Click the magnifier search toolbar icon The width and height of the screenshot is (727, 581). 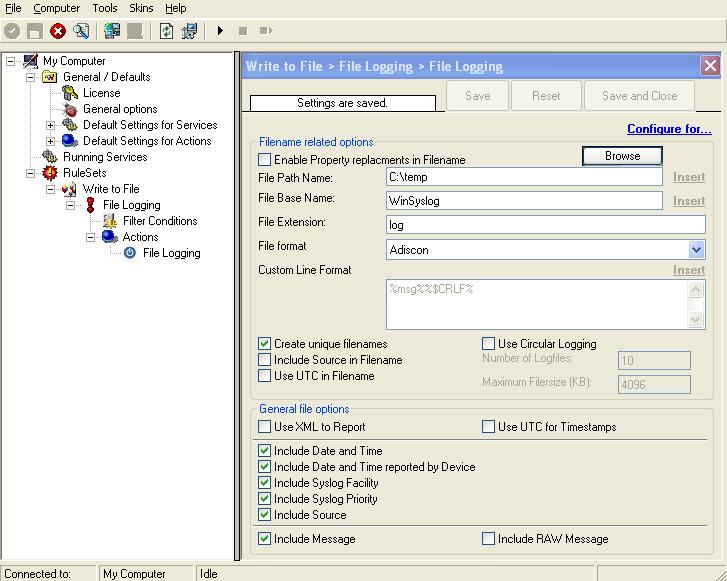(81, 31)
